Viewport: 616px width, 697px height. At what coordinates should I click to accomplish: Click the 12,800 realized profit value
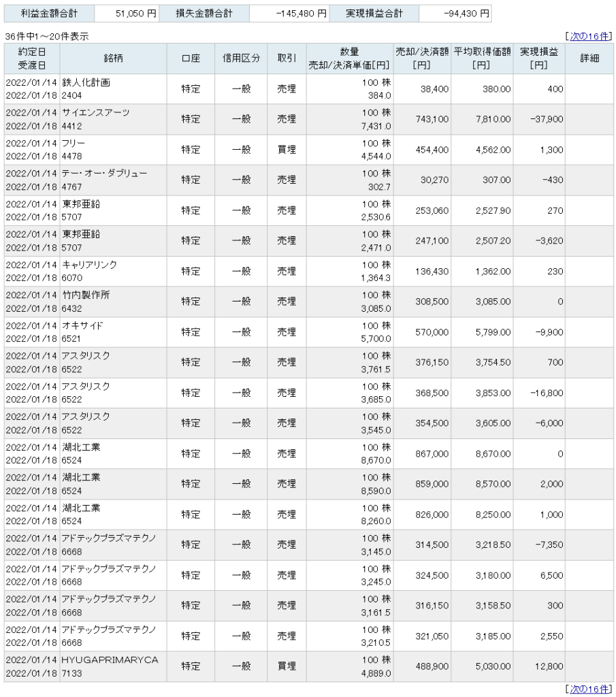click(x=549, y=666)
